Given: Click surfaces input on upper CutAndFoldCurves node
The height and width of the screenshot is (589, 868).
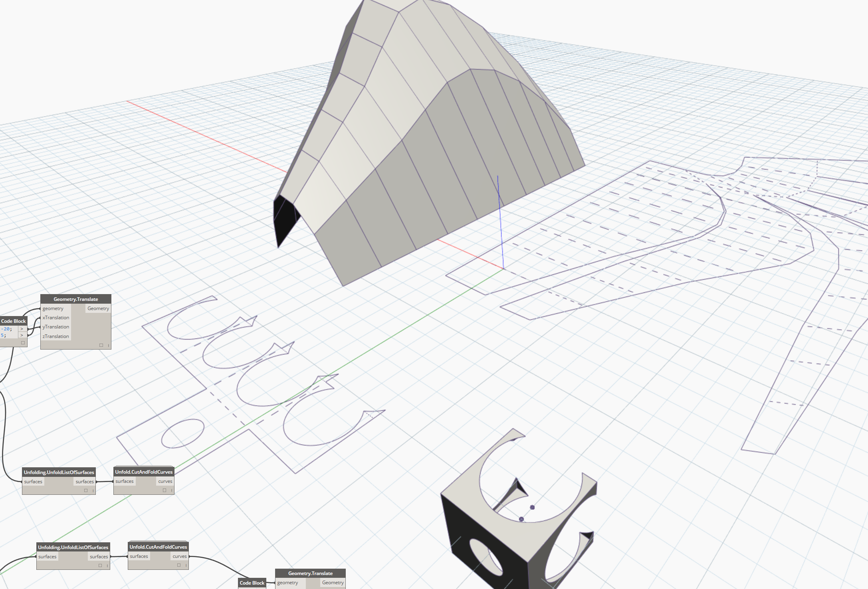Looking at the screenshot, I should click(125, 481).
